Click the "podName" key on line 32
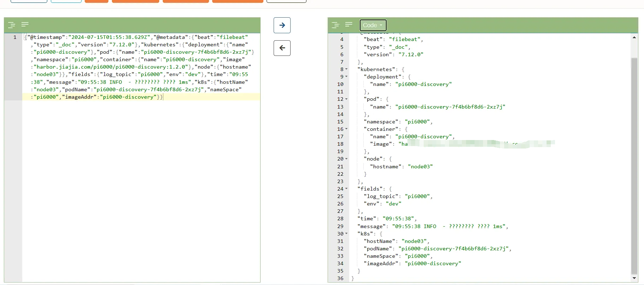This screenshot has height=285, width=644. (378, 249)
